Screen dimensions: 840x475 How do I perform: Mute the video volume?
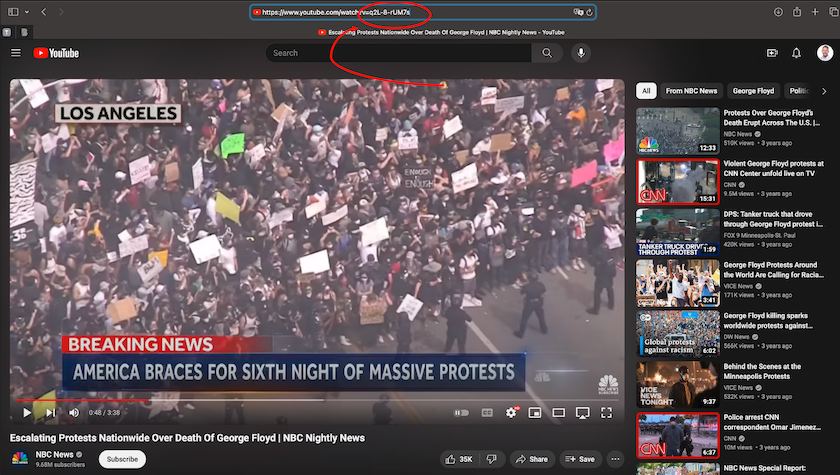[x=74, y=412]
